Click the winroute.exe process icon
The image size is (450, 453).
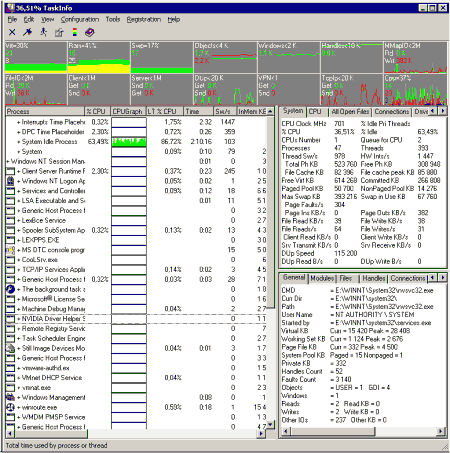pyautogui.click(x=10, y=407)
